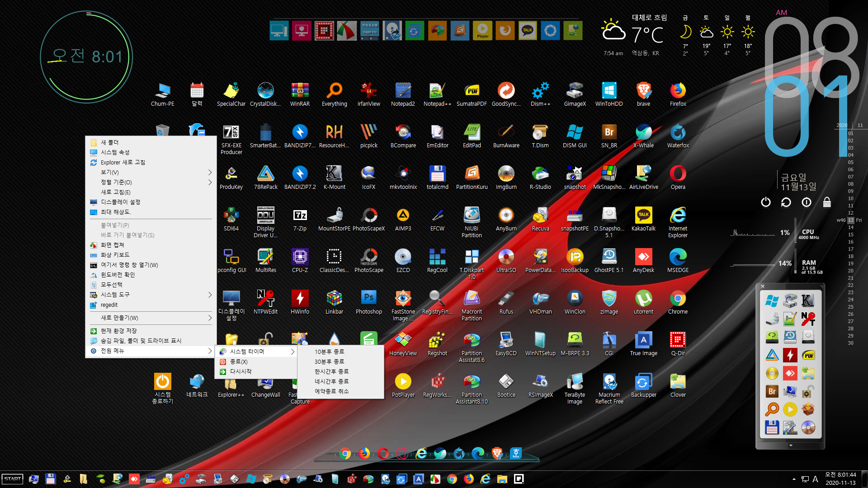Select 다시시작 in power submenu
Image resolution: width=868 pixels, height=488 pixels.
click(256, 371)
